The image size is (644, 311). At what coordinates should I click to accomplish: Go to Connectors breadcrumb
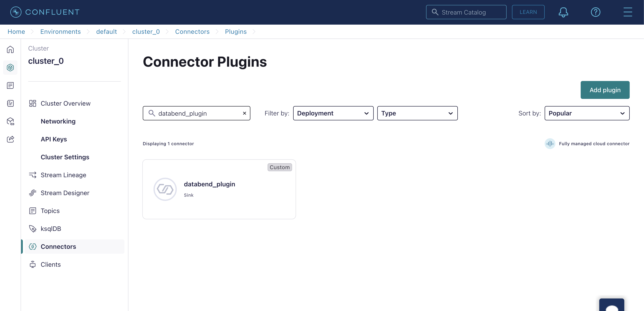[x=192, y=32]
